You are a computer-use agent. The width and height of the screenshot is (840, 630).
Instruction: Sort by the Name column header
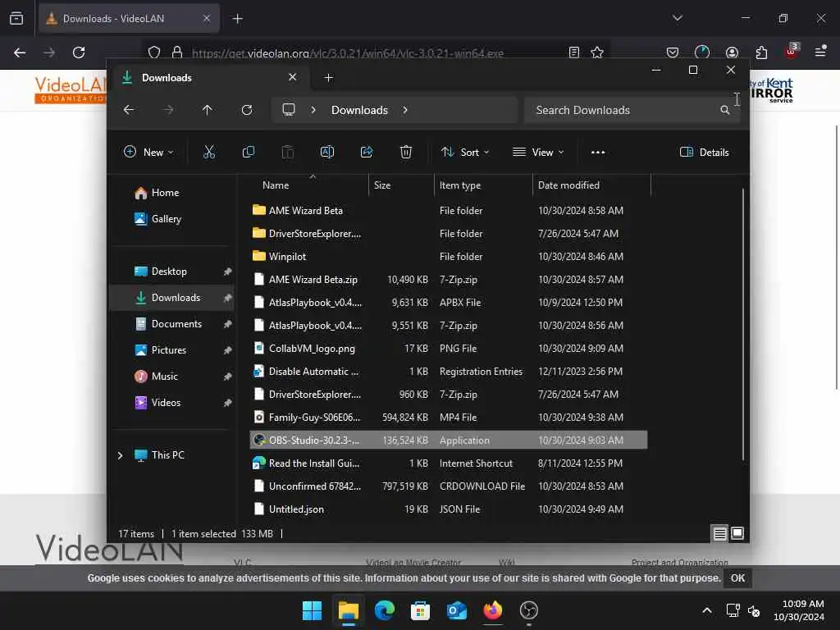[276, 185]
